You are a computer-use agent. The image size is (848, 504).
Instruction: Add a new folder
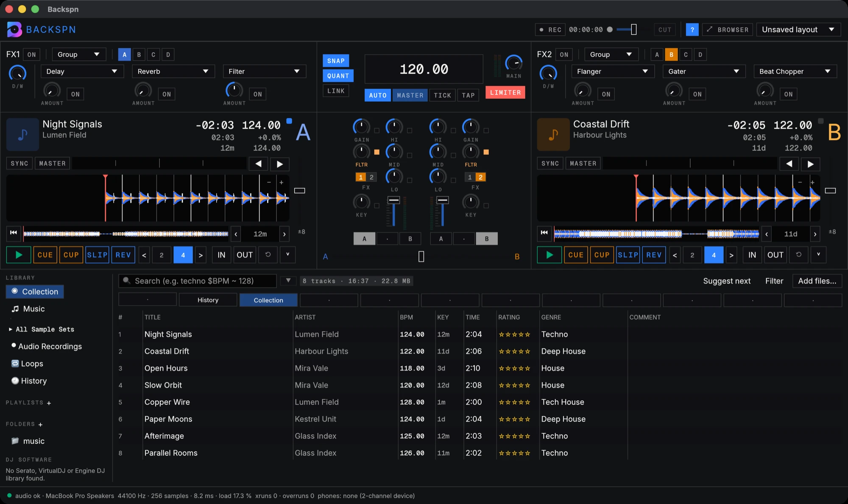40,424
